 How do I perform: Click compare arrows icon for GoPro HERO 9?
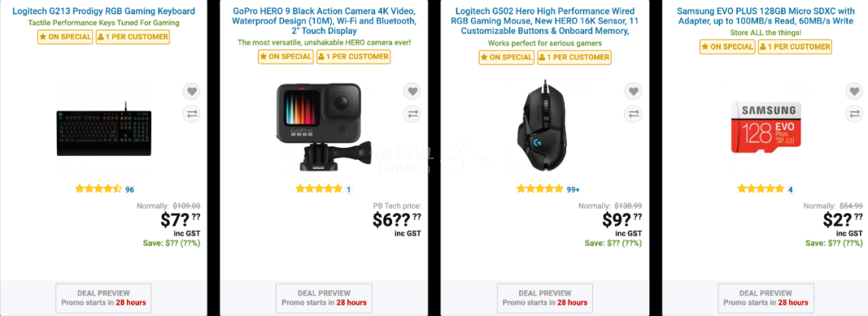[x=411, y=114]
